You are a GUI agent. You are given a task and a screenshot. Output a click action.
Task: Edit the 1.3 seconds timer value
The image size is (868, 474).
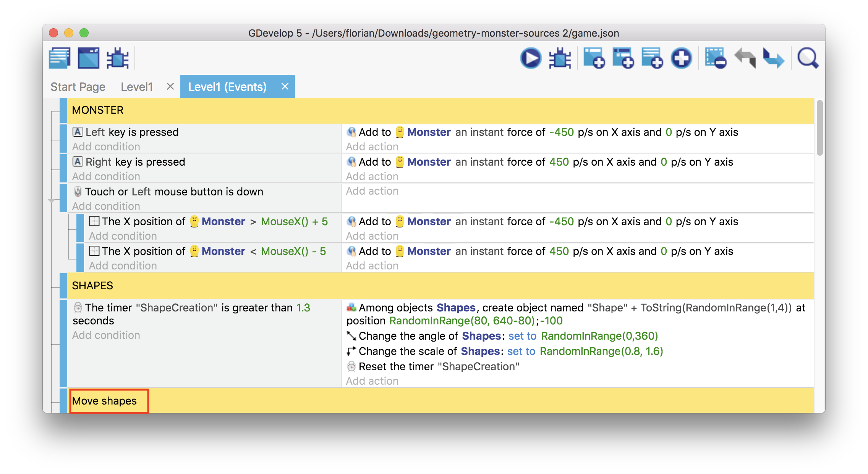[303, 308]
